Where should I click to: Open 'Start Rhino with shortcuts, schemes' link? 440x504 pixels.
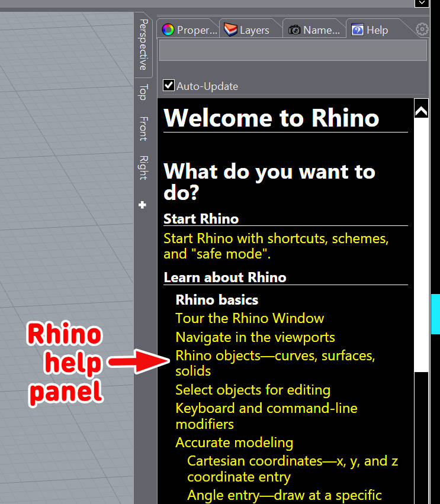coord(276,246)
